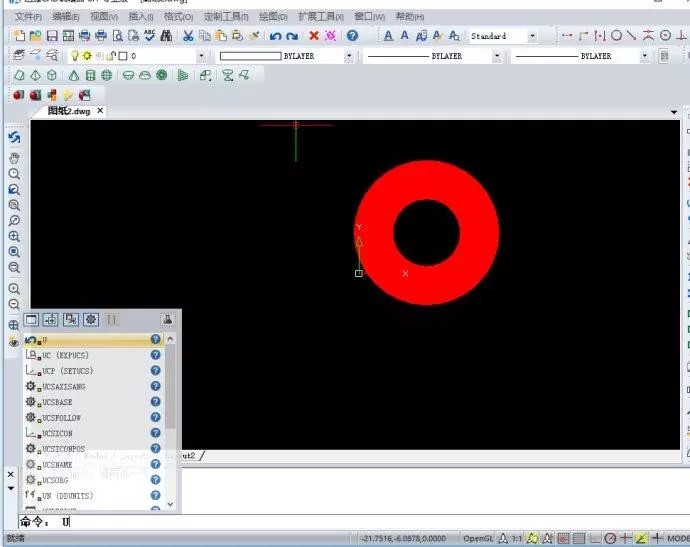Open the layer dropdown list
Image resolution: width=690 pixels, height=547 pixels.
[201, 56]
